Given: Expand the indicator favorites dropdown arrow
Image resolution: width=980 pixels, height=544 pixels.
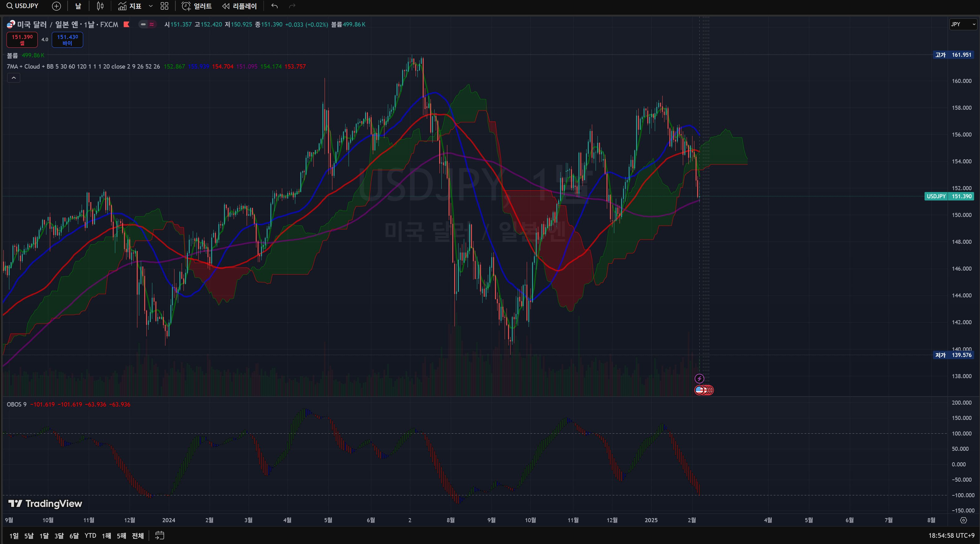Looking at the screenshot, I should click(151, 6).
